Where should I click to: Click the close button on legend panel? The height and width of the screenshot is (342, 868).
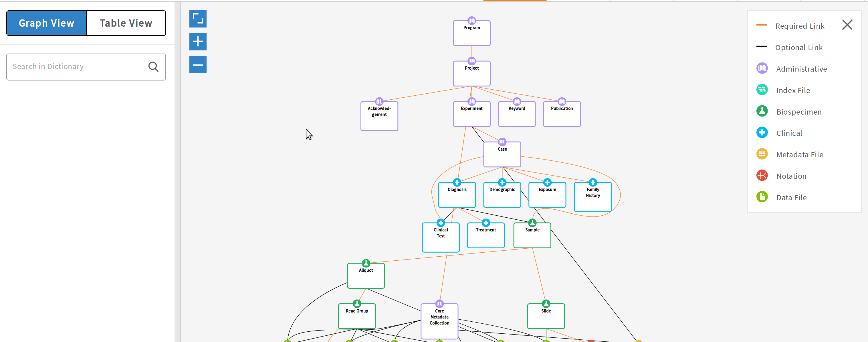point(847,25)
